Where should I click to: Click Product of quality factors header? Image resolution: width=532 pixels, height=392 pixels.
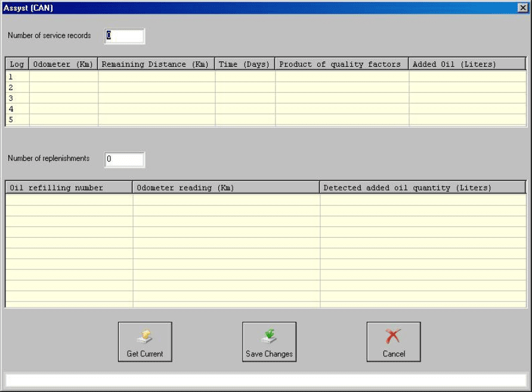point(341,64)
